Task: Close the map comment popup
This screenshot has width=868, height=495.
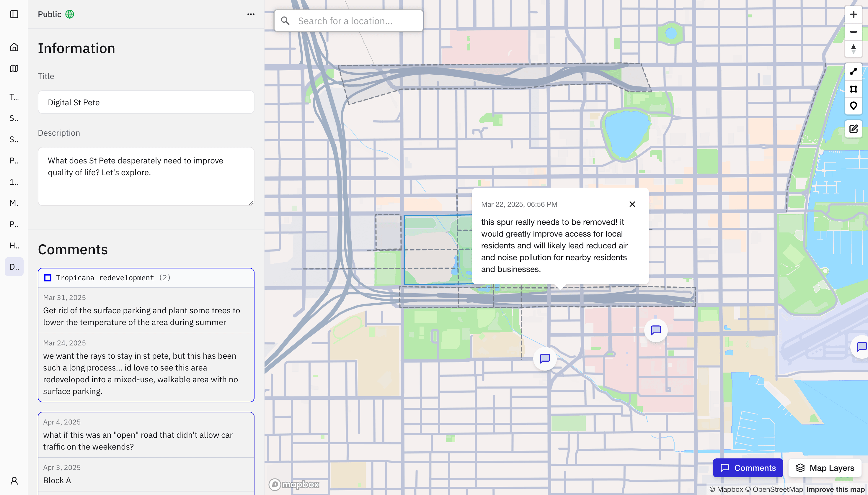Action: (x=632, y=204)
